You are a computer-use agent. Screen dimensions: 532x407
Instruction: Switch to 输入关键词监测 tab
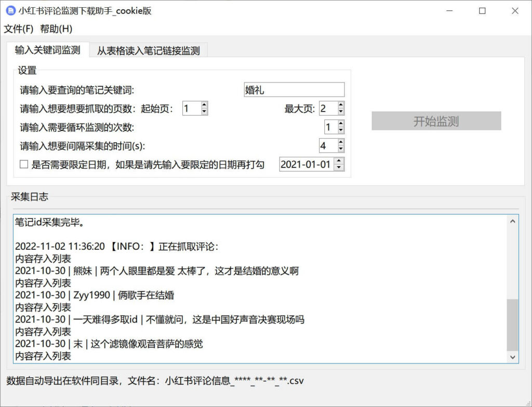[47, 50]
